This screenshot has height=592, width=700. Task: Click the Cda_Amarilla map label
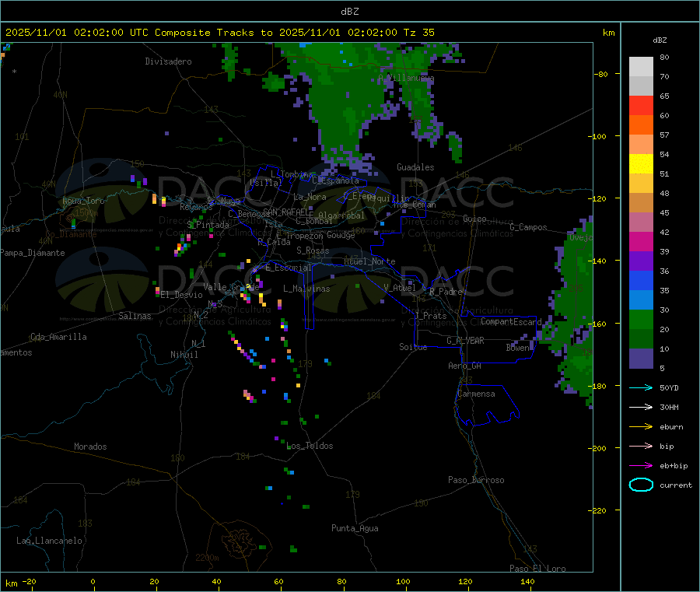tap(58, 337)
